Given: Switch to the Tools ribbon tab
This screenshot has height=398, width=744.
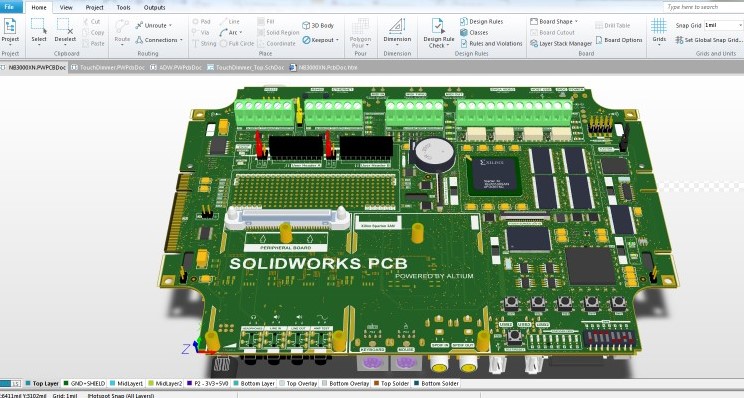Looking at the screenshot, I should point(123,7).
